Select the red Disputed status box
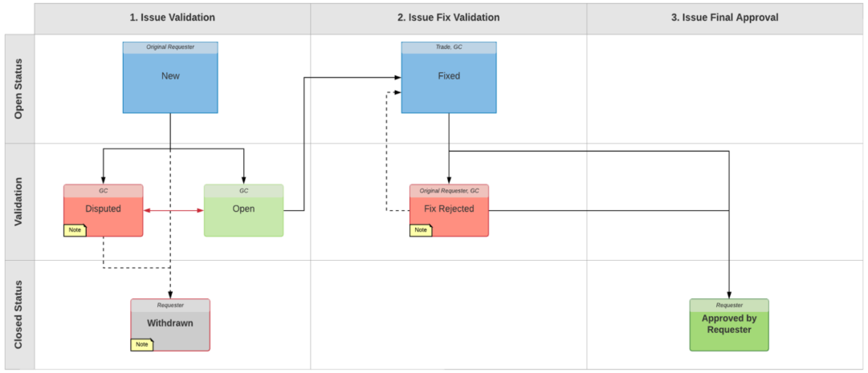 coord(103,213)
